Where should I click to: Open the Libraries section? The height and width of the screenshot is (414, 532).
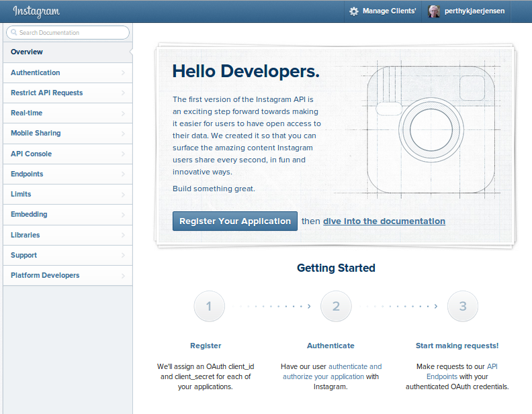point(68,235)
